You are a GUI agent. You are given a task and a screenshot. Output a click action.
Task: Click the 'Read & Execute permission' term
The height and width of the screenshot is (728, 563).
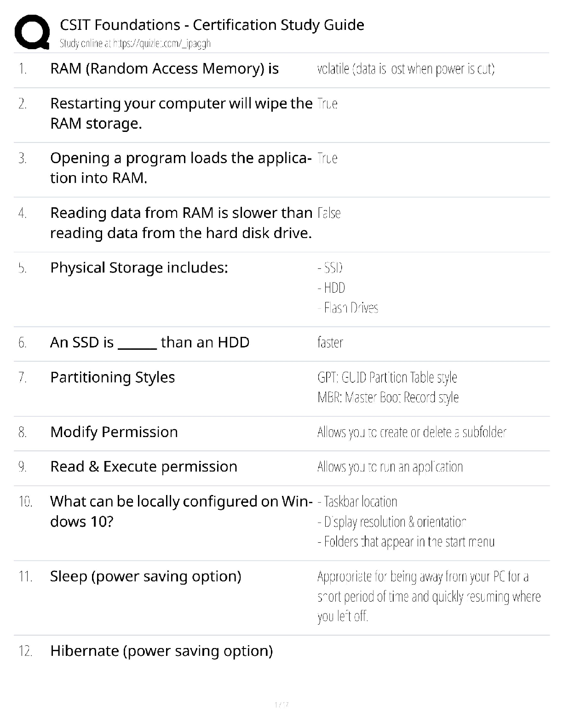point(144,466)
